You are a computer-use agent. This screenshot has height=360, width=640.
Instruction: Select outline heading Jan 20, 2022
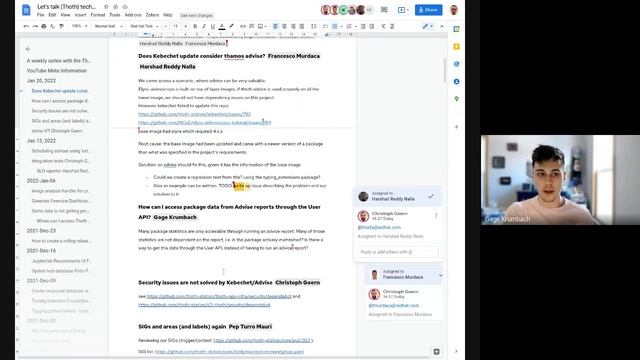pos(41,81)
